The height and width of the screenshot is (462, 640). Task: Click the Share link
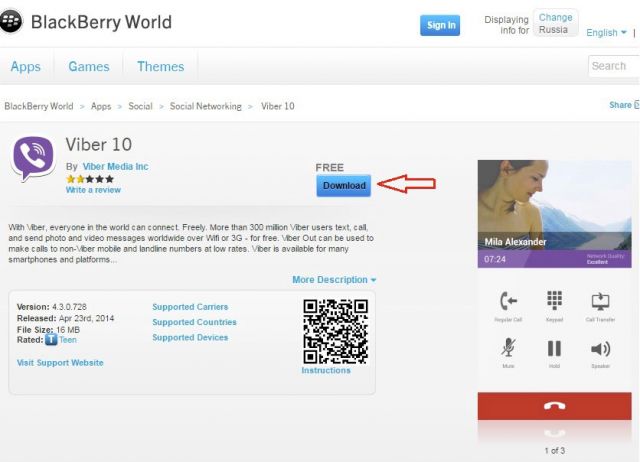(624, 105)
